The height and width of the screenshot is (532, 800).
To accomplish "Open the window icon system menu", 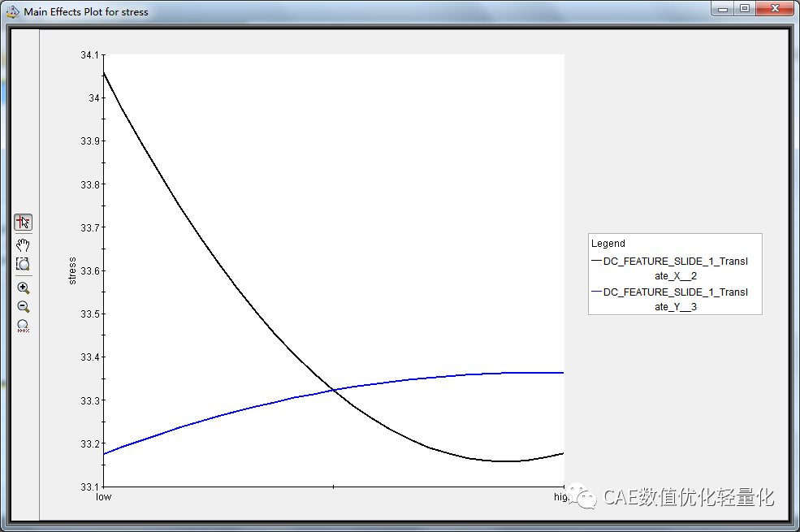I will click(12, 11).
